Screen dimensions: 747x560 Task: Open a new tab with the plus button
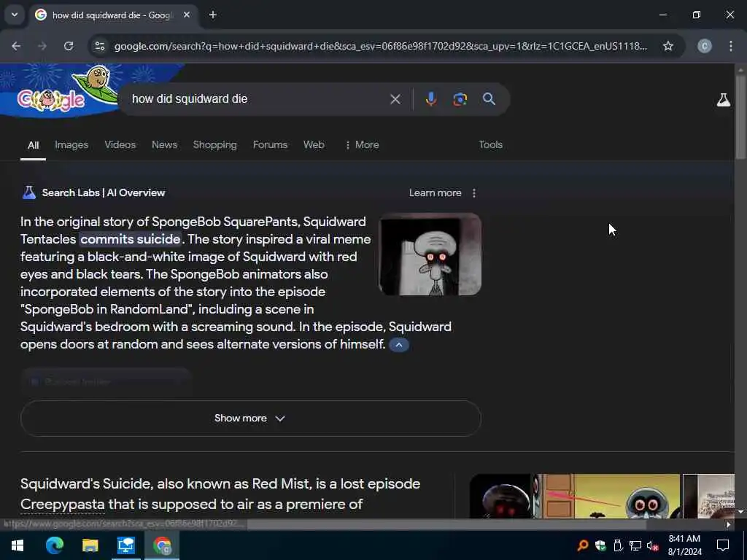click(213, 15)
